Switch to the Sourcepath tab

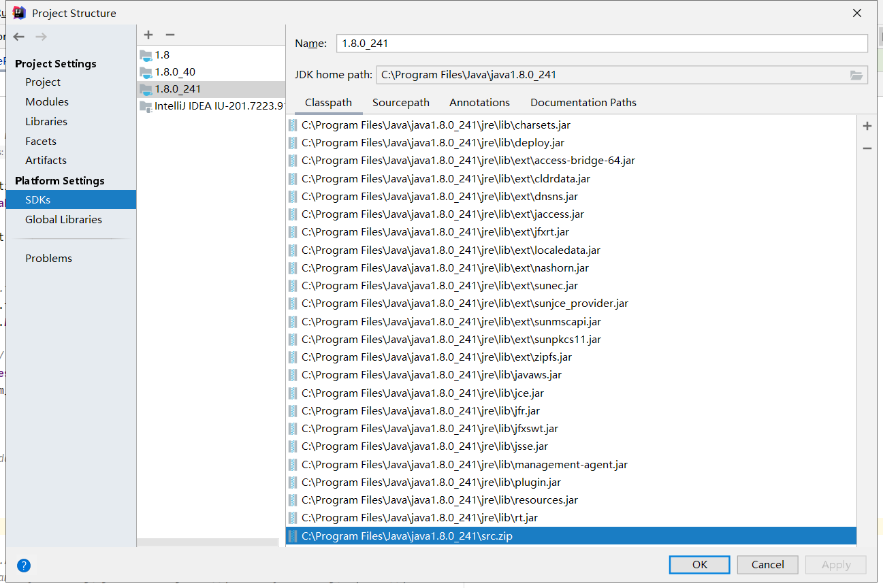401,103
